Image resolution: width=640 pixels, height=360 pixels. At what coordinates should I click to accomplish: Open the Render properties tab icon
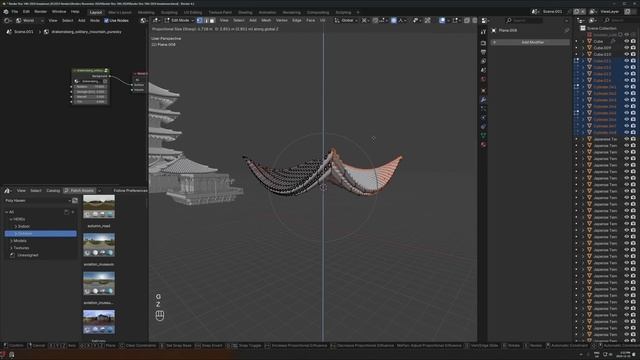[483, 43]
